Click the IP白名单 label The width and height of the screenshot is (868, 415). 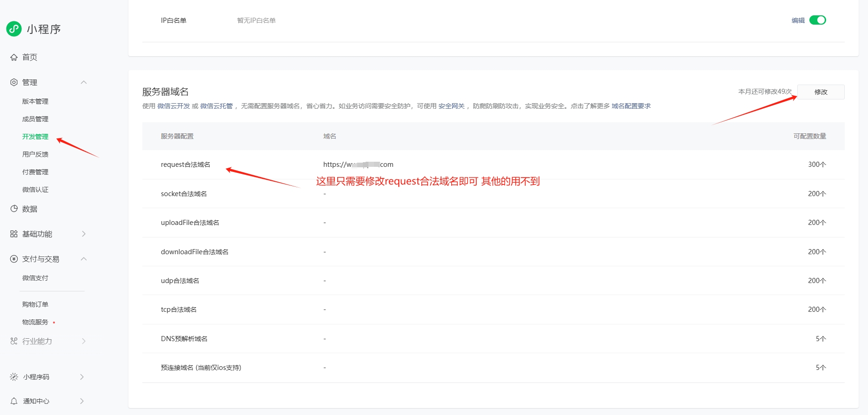[x=174, y=20]
